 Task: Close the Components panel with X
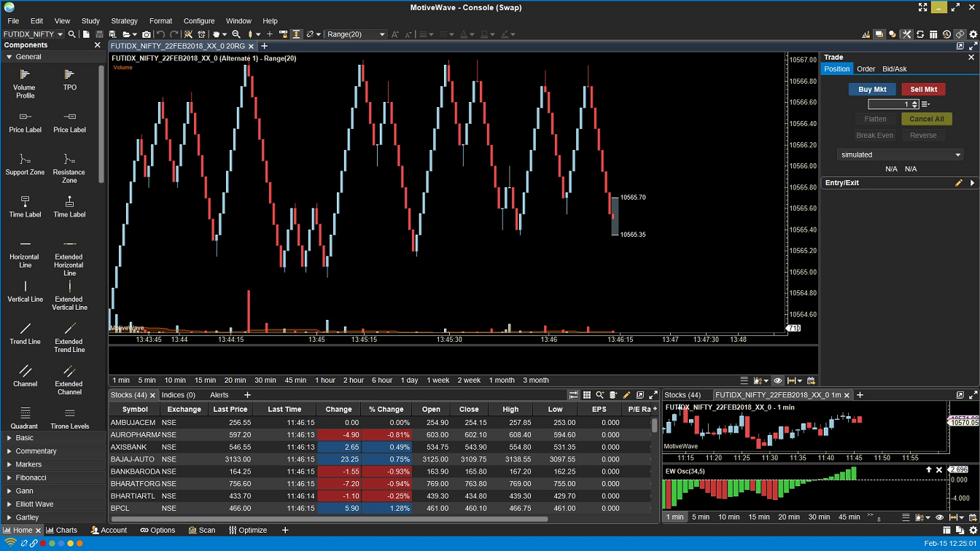click(x=98, y=45)
